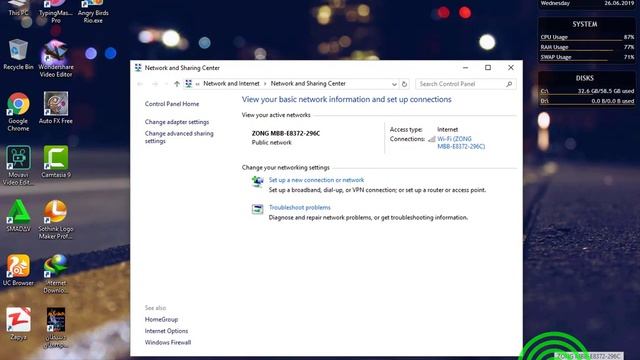Launch Google Chrome from the desktop
This screenshot has width=640, height=360.
pos(18,111)
